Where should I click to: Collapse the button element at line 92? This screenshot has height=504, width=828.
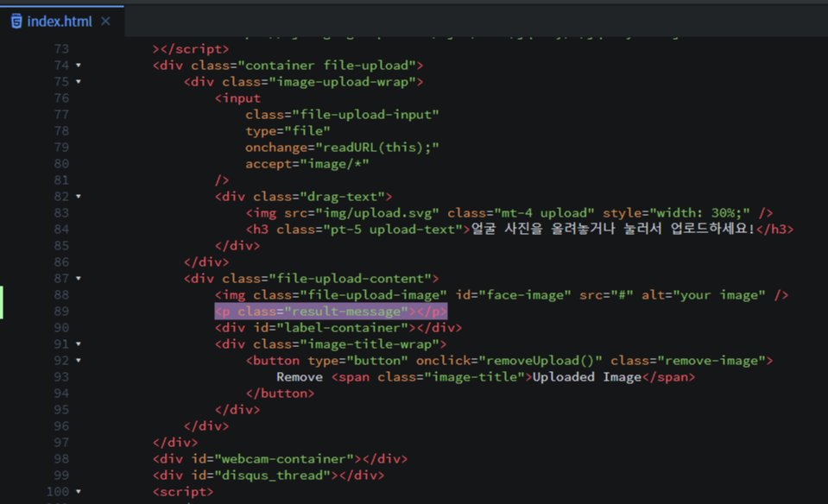(79, 361)
